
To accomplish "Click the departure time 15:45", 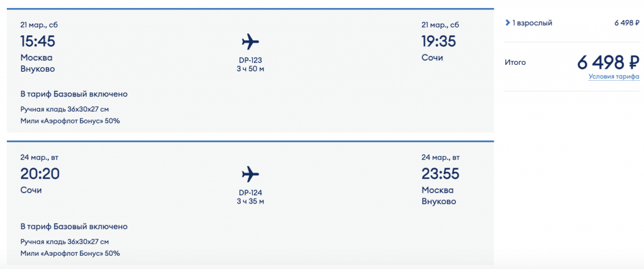I will click(38, 42).
